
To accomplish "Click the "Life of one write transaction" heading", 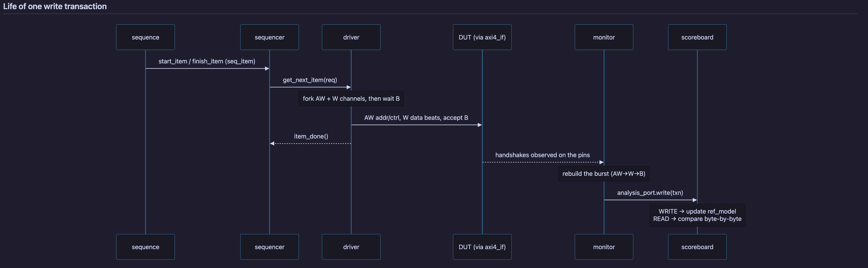I will click(x=55, y=6).
